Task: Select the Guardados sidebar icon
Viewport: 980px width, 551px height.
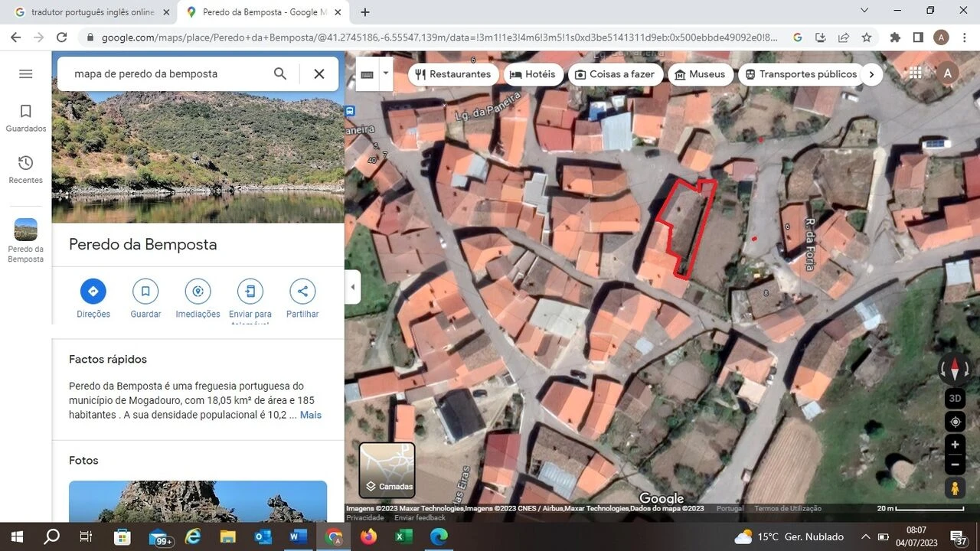Action: tap(25, 112)
